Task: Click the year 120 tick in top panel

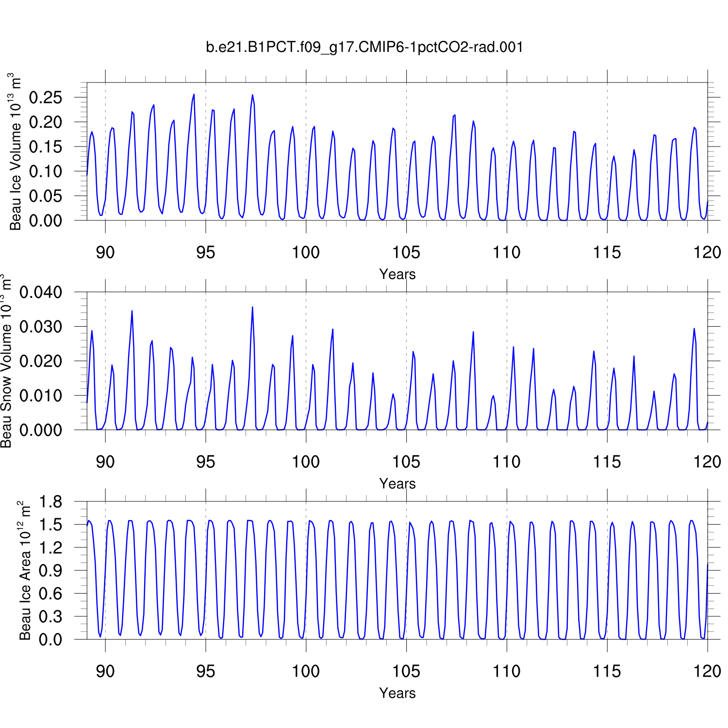Action: pyautogui.click(x=707, y=252)
